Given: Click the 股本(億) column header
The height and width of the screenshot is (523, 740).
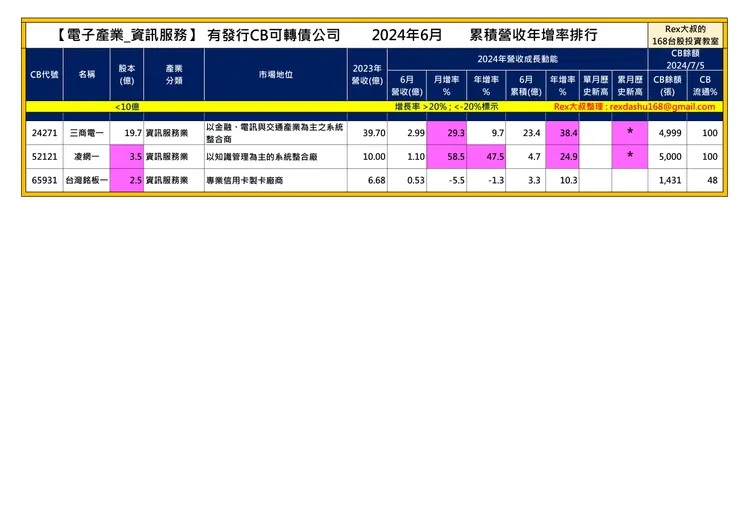Looking at the screenshot, I should [x=126, y=75].
